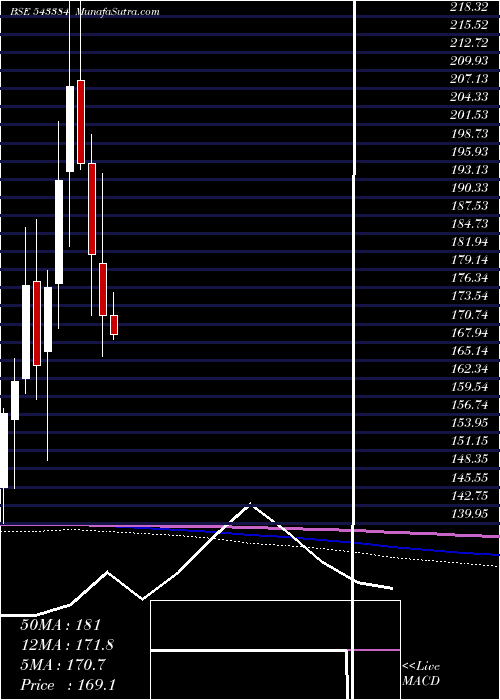Click the 139.95 price label

[469, 513]
